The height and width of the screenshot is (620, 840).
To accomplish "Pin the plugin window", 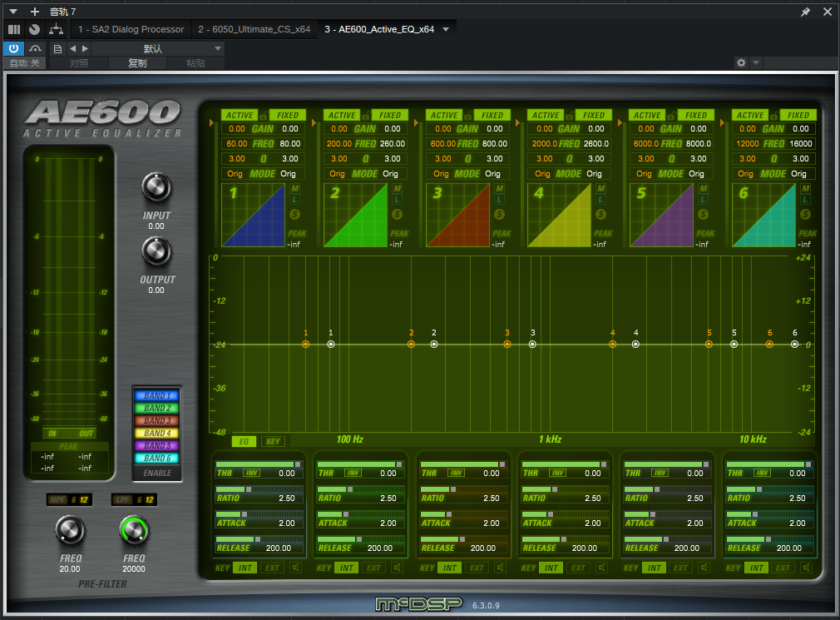I will (x=805, y=12).
